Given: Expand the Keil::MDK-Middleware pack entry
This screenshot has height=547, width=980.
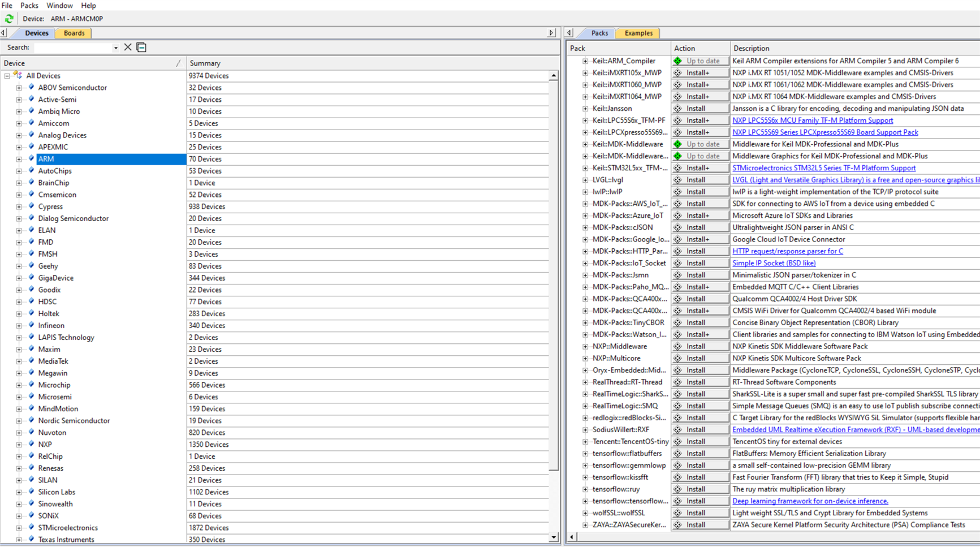Looking at the screenshot, I should coord(585,144).
